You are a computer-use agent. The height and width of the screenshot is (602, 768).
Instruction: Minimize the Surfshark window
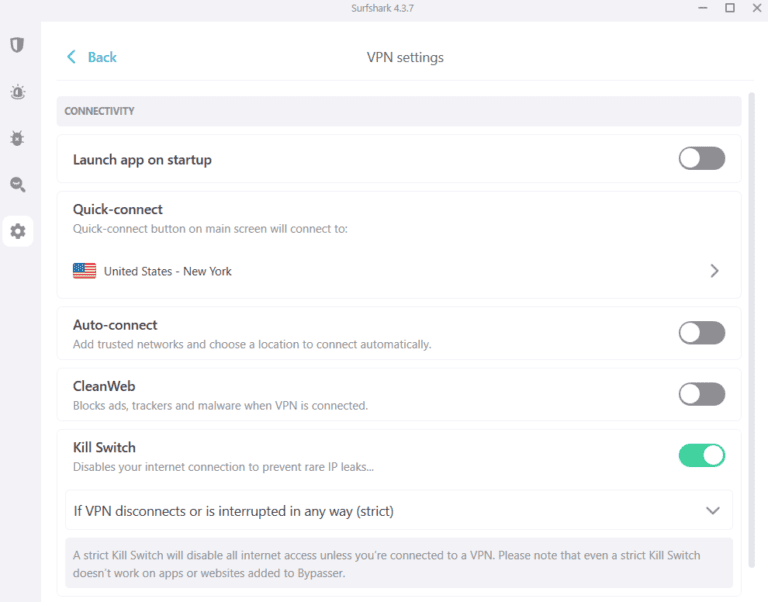click(702, 8)
